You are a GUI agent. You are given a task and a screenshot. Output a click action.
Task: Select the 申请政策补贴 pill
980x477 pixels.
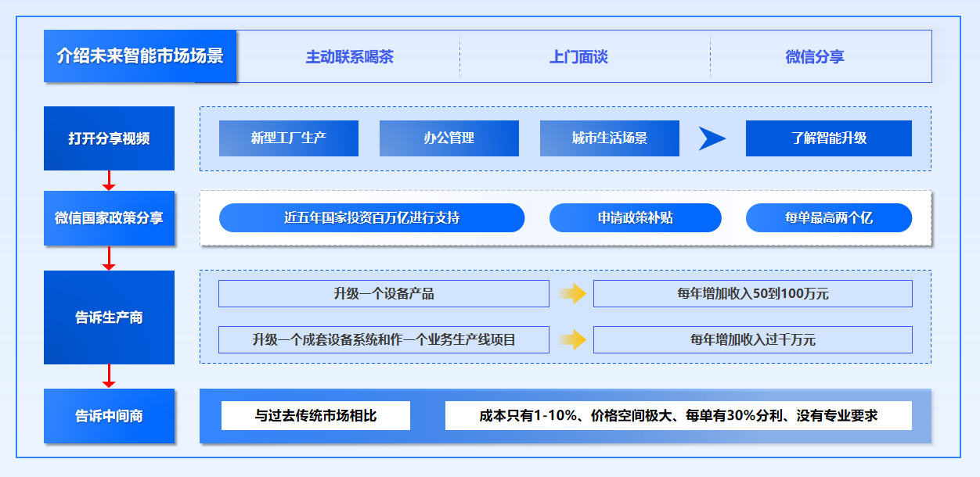[635, 218]
